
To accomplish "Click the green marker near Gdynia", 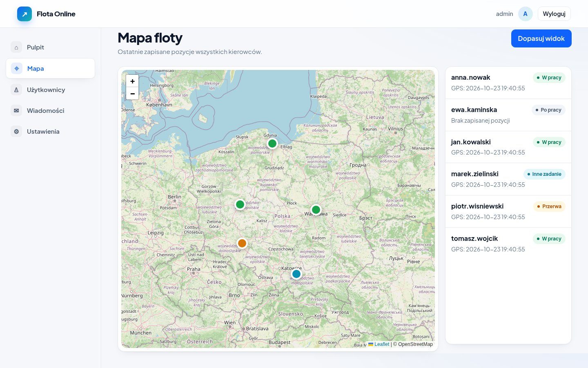I will point(272,144).
